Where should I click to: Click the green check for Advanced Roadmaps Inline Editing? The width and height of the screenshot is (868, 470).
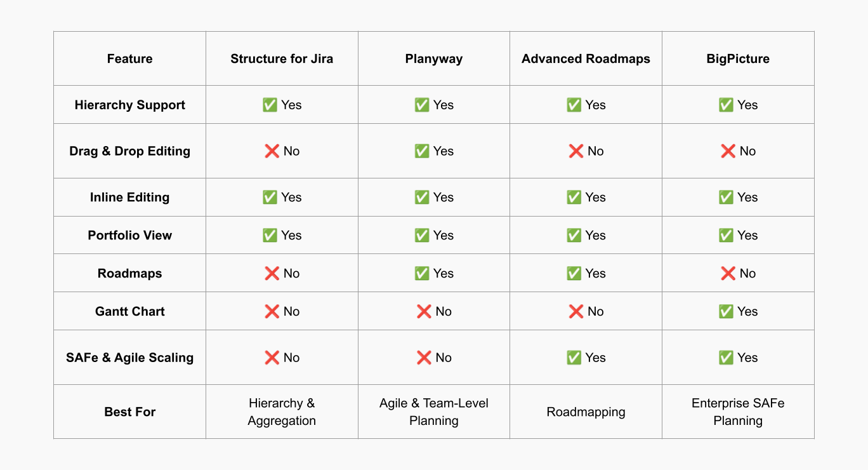(574, 198)
